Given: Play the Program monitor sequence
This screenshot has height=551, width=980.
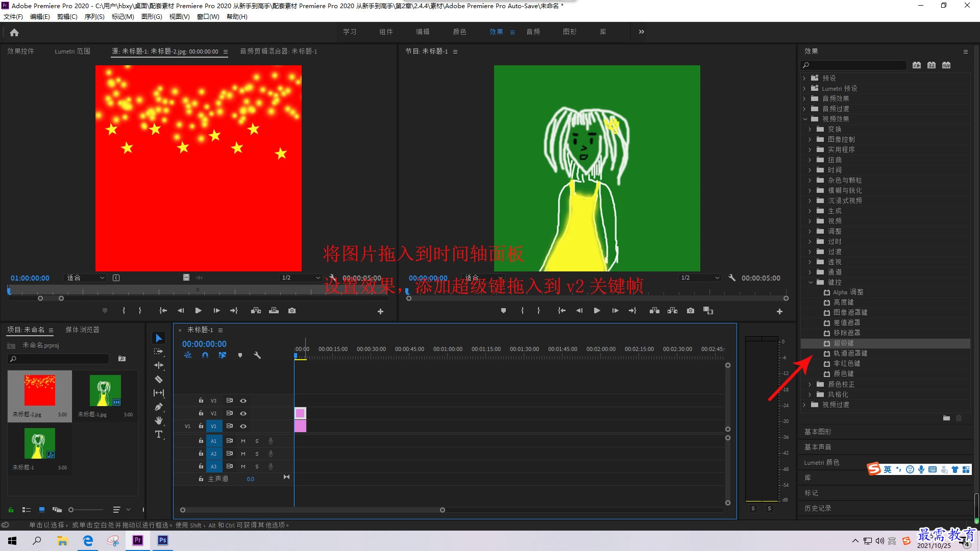Looking at the screenshot, I should point(597,310).
